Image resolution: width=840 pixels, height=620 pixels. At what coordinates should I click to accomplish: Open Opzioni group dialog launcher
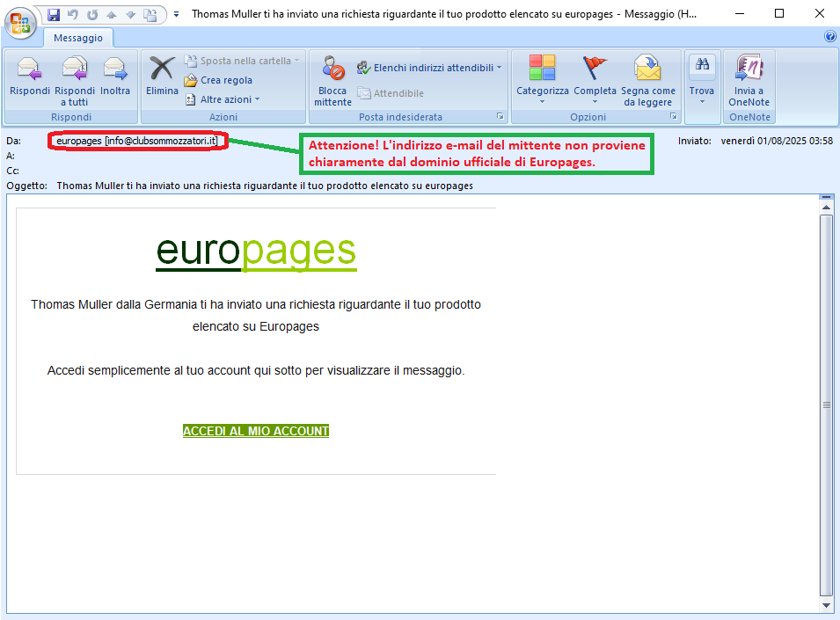tap(674, 116)
